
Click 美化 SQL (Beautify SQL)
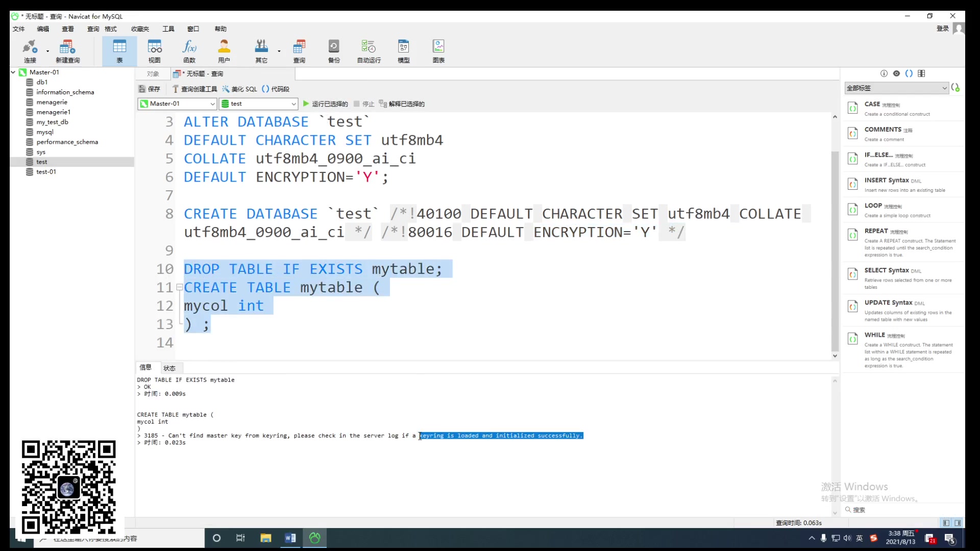[240, 89]
